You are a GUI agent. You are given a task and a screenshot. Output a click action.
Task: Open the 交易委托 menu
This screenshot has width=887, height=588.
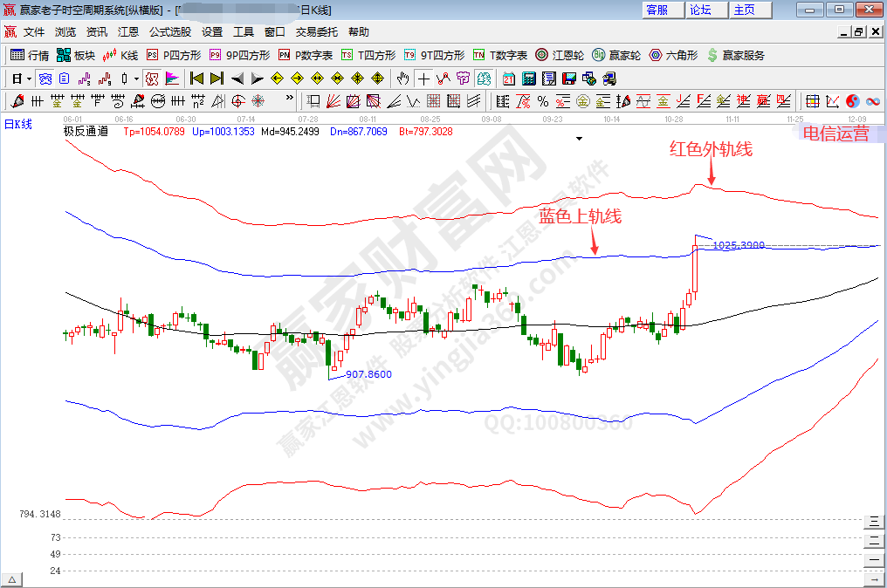[x=316, y=31]
